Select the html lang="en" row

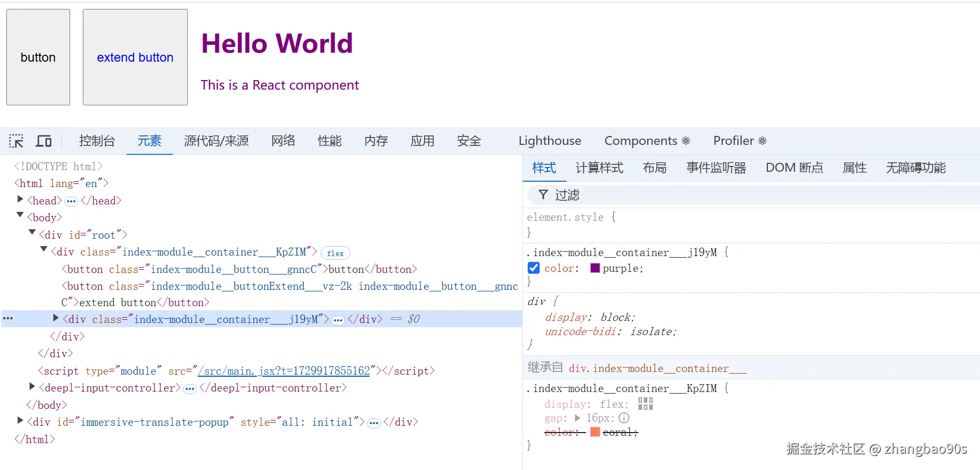(262, 183)
